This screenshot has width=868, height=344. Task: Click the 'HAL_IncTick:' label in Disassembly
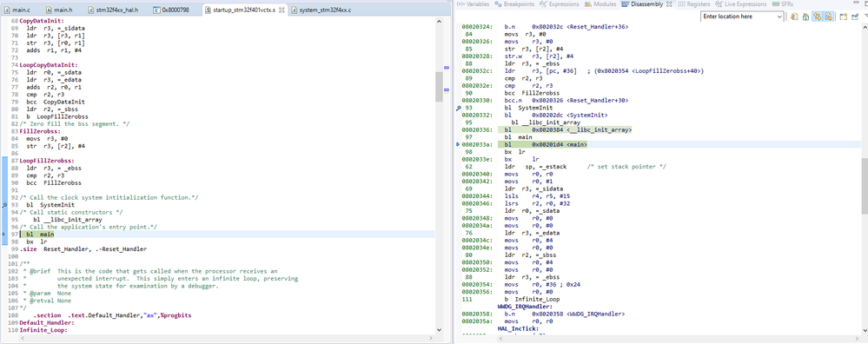click(518, 328)
